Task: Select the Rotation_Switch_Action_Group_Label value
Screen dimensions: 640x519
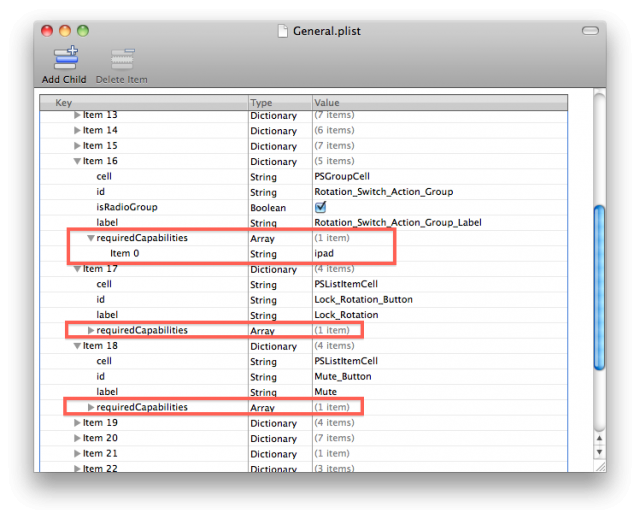Action: tap(398, 222)
